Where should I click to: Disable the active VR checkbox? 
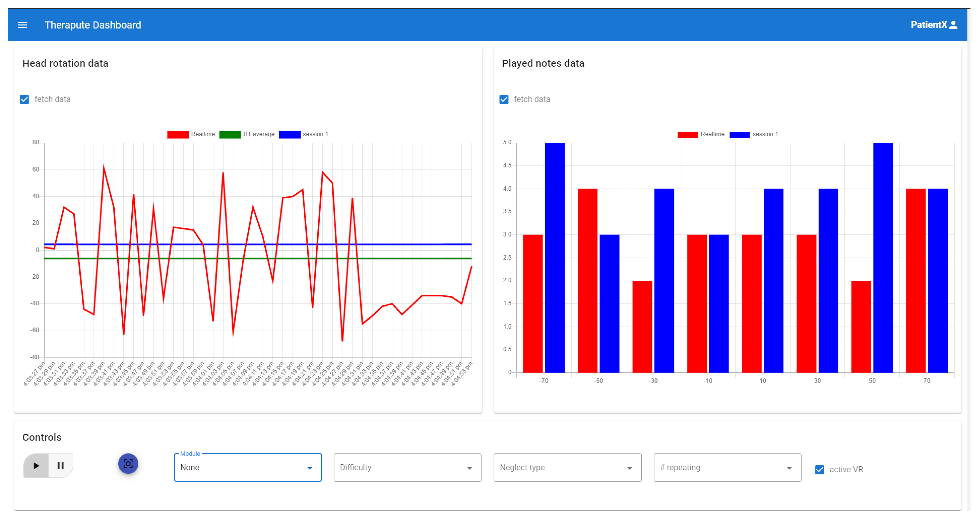click(819, 470)
